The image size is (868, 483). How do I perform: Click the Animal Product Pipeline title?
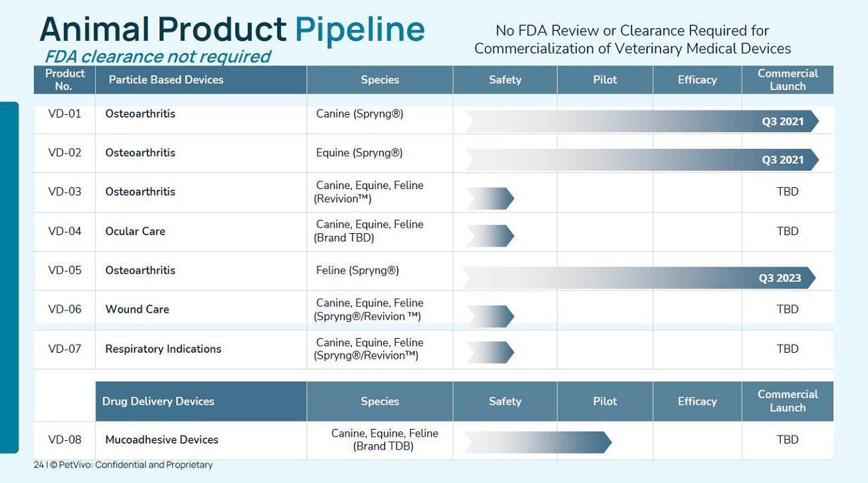coord(232,29)
